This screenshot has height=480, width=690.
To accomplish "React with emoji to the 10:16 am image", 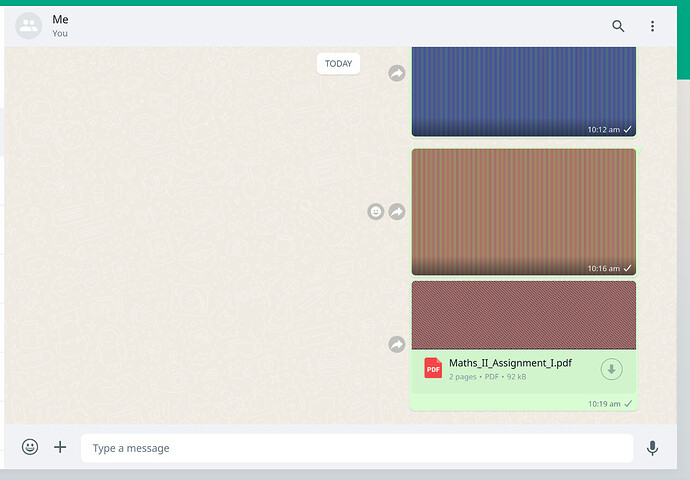I will [375, 212].
